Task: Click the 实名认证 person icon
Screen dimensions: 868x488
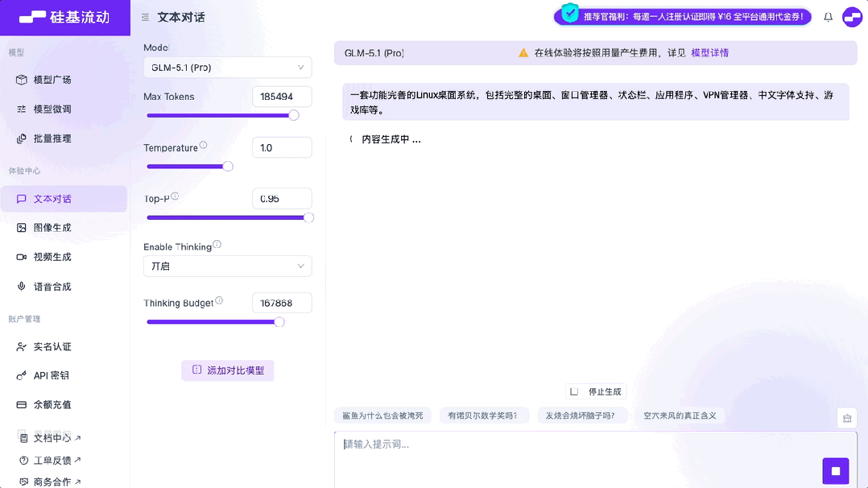Action: (21, 347)
